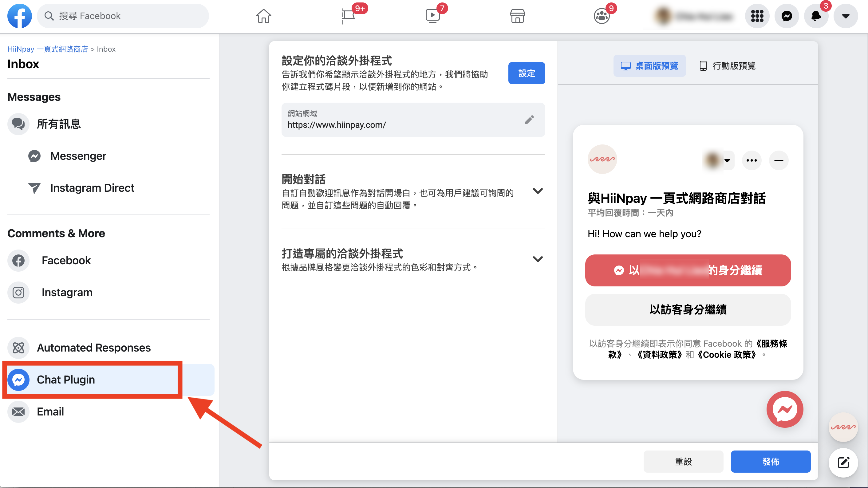The width and height of the screenshot is (868, 488).
Task: Select Messenger inbox item
Action: point(78,156)
